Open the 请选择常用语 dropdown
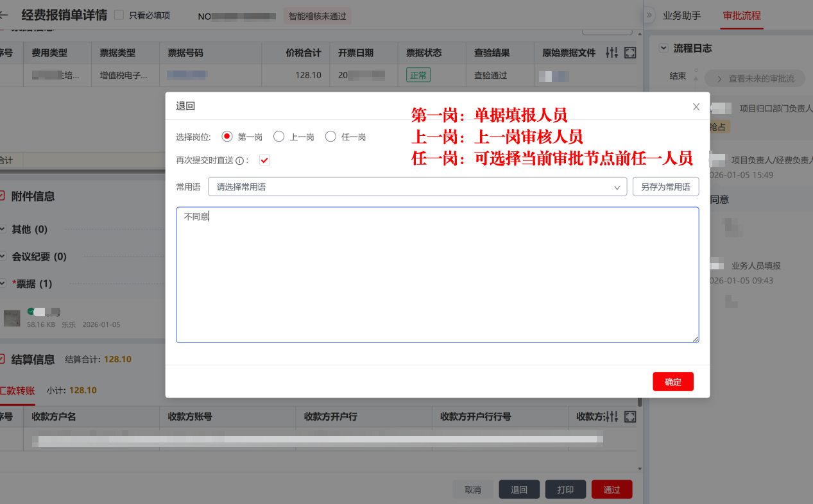The height and width of the screenshot is (504, 813). [417, 187]
